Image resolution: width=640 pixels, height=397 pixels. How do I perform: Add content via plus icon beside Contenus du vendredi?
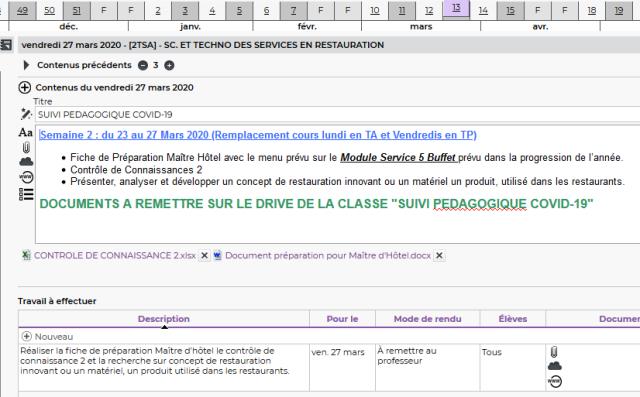[24, 87]
